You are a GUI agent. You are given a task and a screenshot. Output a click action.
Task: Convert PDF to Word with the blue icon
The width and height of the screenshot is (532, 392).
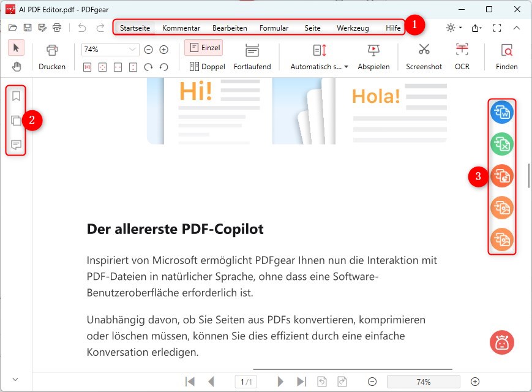(502, 112)
